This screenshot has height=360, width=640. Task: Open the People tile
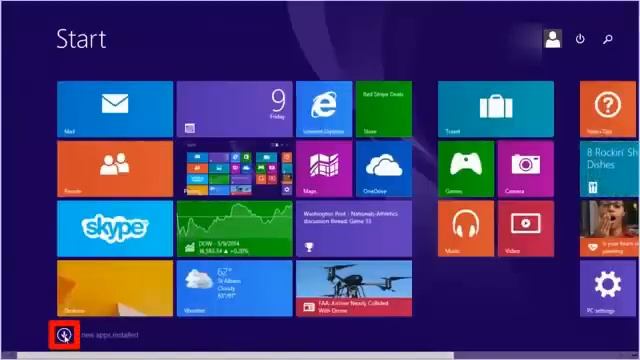coord(115,169)
